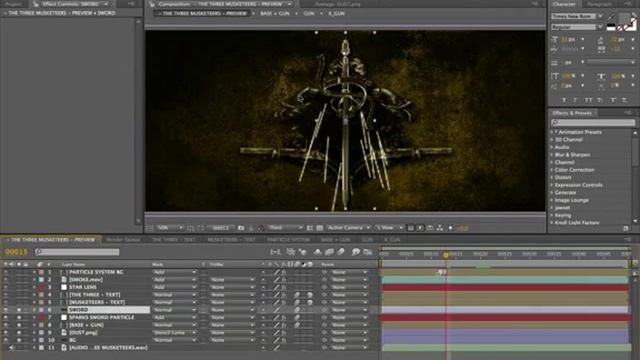
Task: Toggle 3D switch on MUSKETEERS - TEXT layer
Action: 310,302
